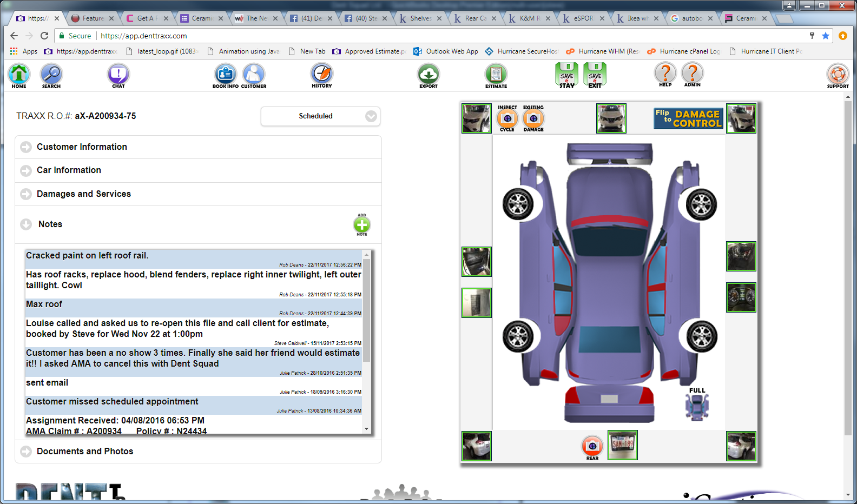Toggle the Full vehicle view icon
This screenshot has width=857, height=504.
click(x=697, y=407)
